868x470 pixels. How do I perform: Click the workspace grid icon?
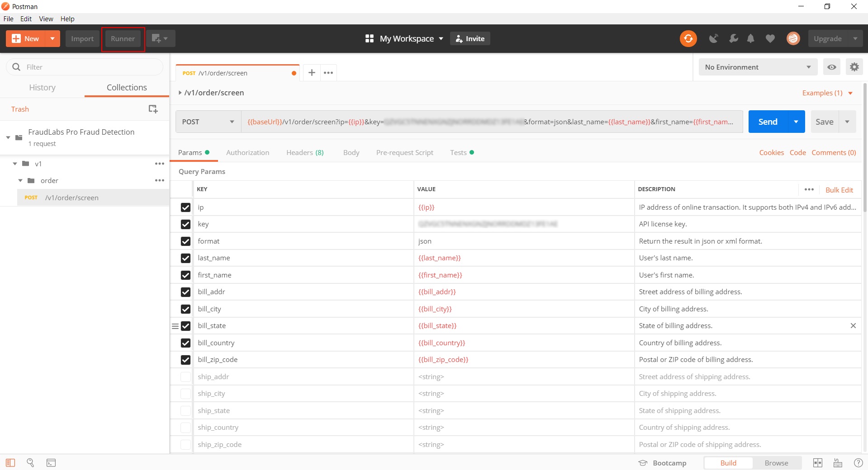click(369, 38)
